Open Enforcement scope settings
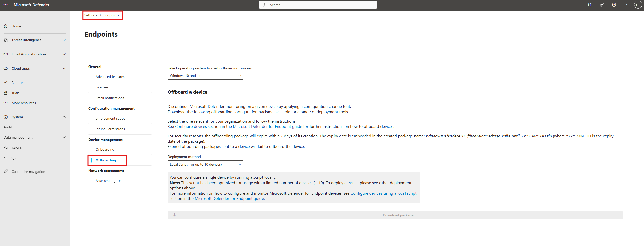 point(110,118)
